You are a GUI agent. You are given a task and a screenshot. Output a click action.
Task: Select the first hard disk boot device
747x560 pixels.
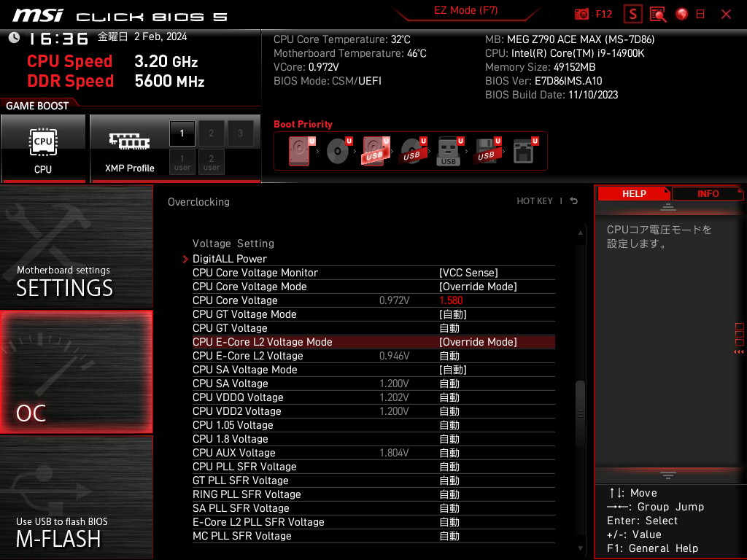tap(300, 151)
